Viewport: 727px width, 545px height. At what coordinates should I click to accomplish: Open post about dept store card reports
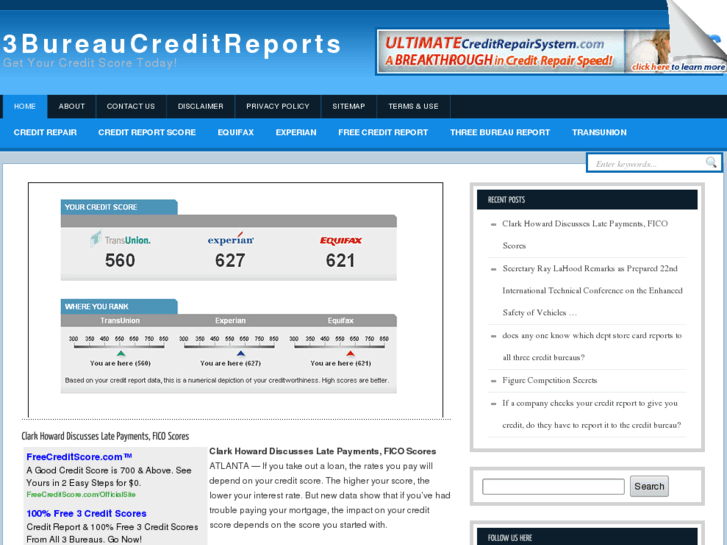click(x=592, y=346)
